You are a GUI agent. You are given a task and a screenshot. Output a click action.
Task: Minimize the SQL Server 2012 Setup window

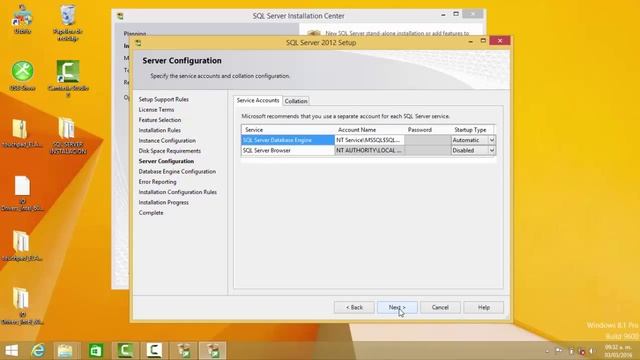pyautogui.click(x=471, y=41)
